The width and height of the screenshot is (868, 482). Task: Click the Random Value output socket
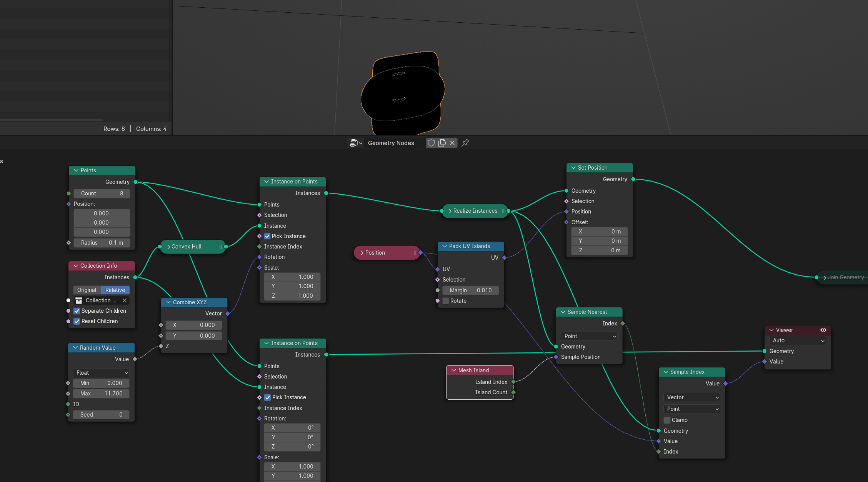[x=135, y=359]
